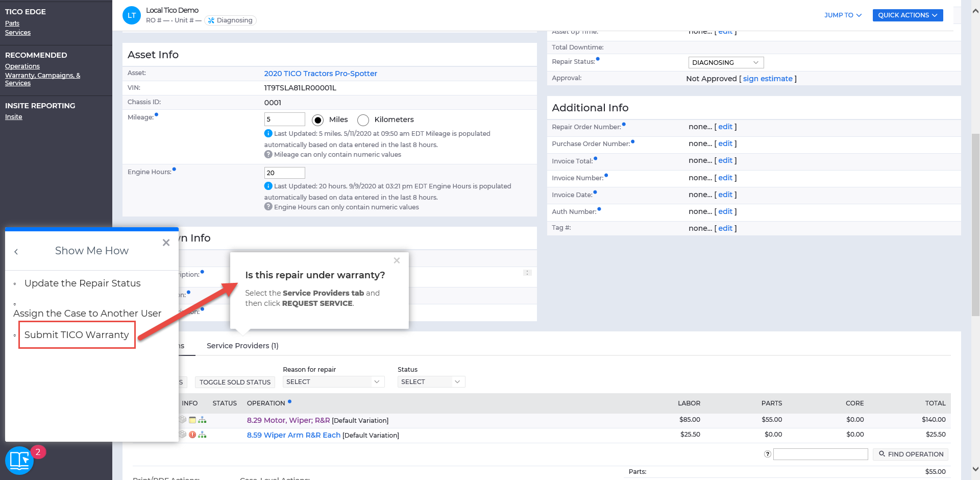Open the Status SELECT dropdown

tap(431, 381)
